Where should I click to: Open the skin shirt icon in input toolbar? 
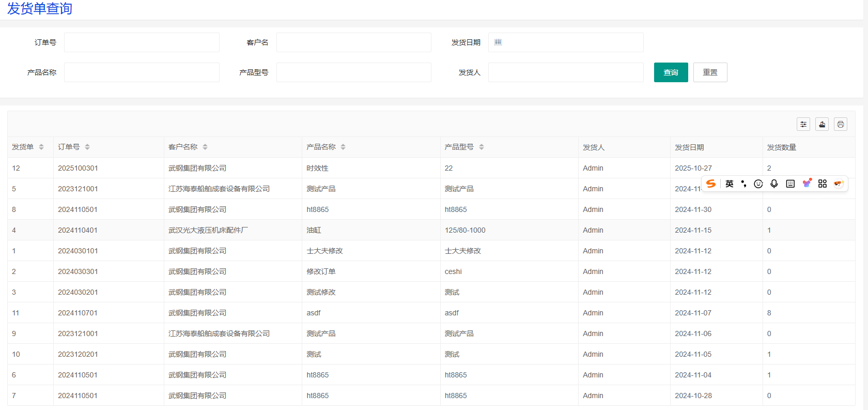807,183
